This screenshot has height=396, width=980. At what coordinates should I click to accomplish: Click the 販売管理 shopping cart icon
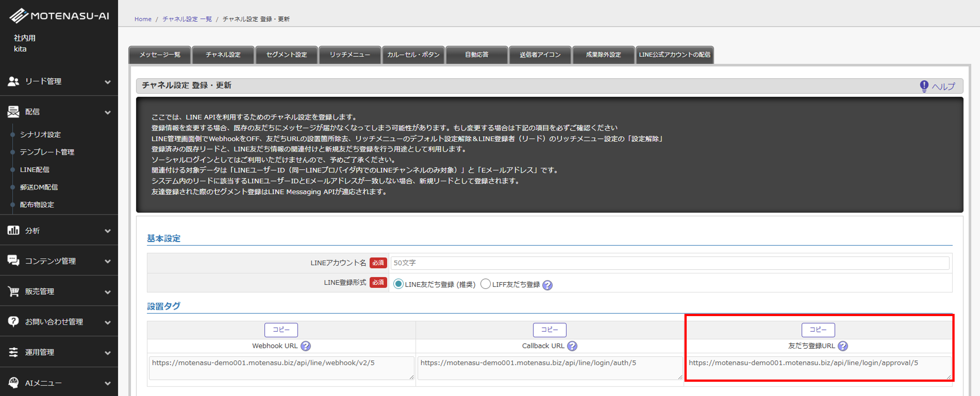(x=13, y=291)
